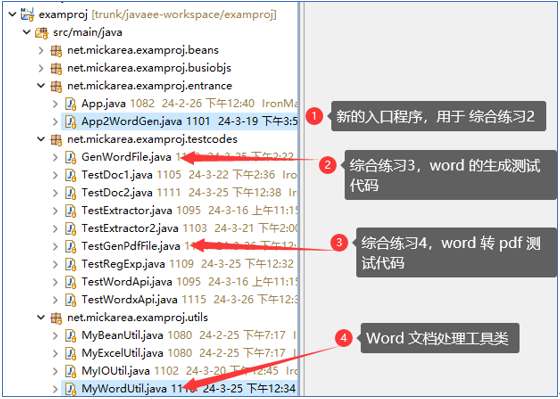Expand the MyBeanUtil.java file node
The height and width of the screenshot is (399, 560).
coord(55,336)
